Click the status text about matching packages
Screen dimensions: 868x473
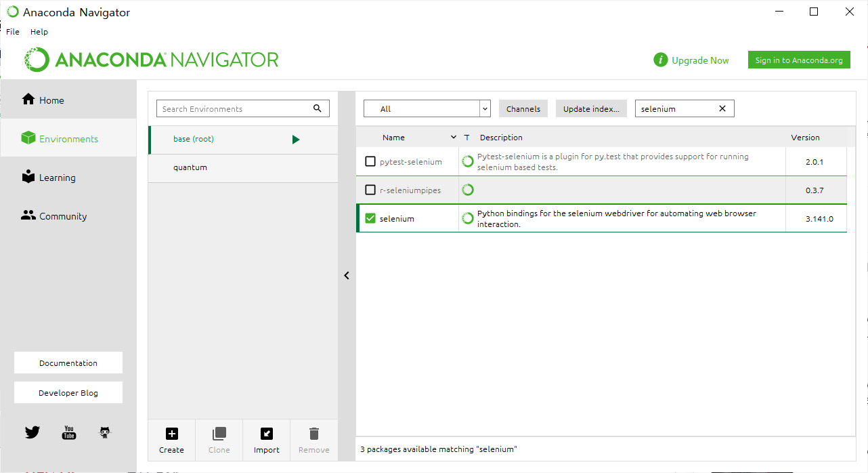tap(439, 449)
